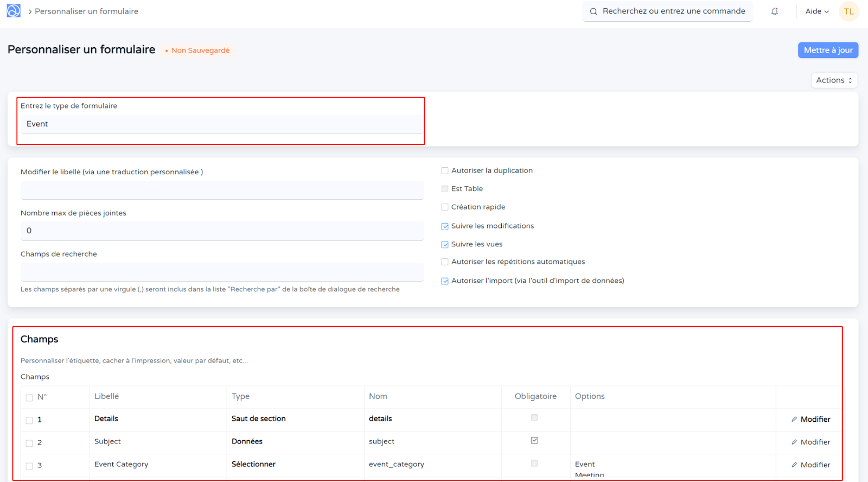Select all rows via header checkbox
This screenshot has height=482, width=868.
coord(29,398)
